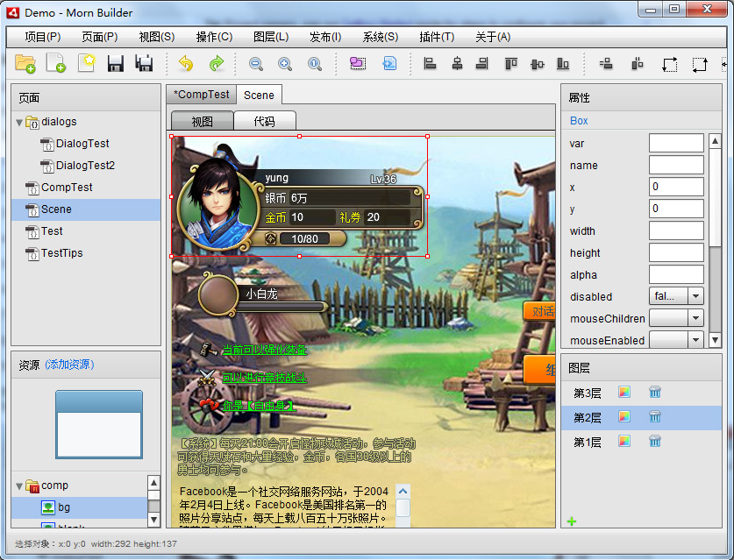
Task: Delete layer 第1层 with its trash icon
Action: (x=655, y=441)
